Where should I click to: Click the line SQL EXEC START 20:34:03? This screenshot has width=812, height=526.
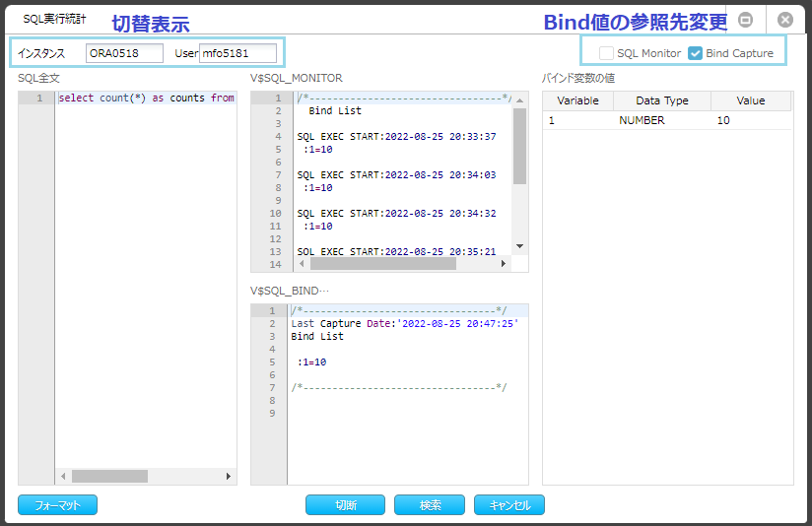(397, 175)
